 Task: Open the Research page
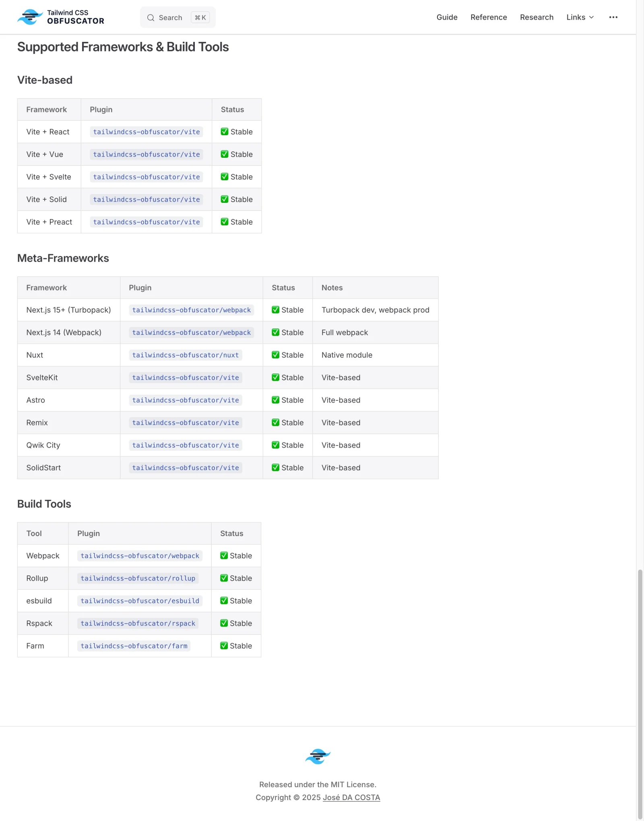point(537,17)
